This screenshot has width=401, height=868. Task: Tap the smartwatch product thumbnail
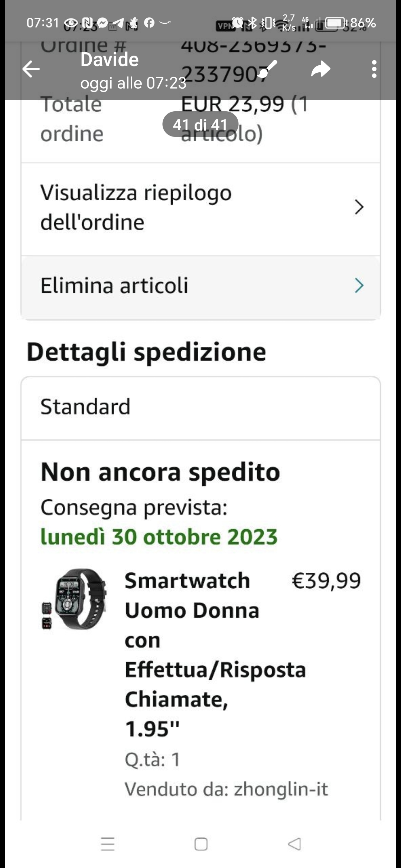pyautogui.click(x=74, y=599)
